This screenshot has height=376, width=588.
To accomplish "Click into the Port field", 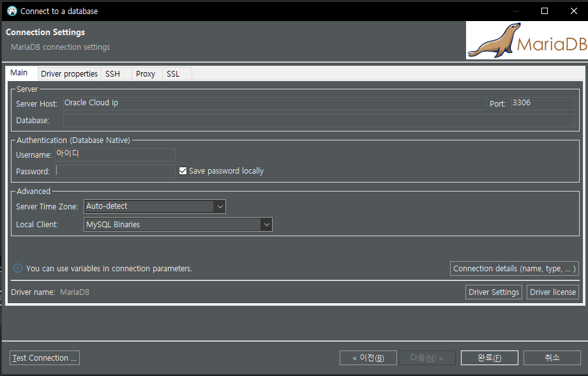I will [x=543, y=103].
